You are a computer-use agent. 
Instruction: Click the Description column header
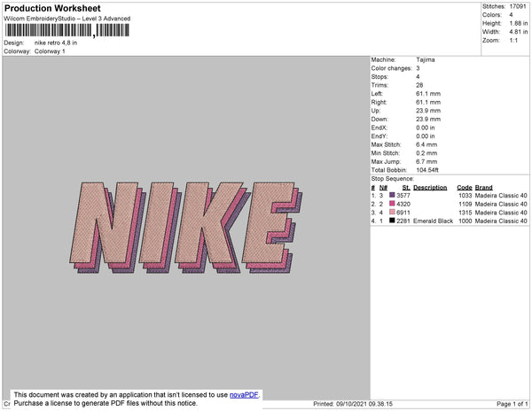tap(430, 188)
